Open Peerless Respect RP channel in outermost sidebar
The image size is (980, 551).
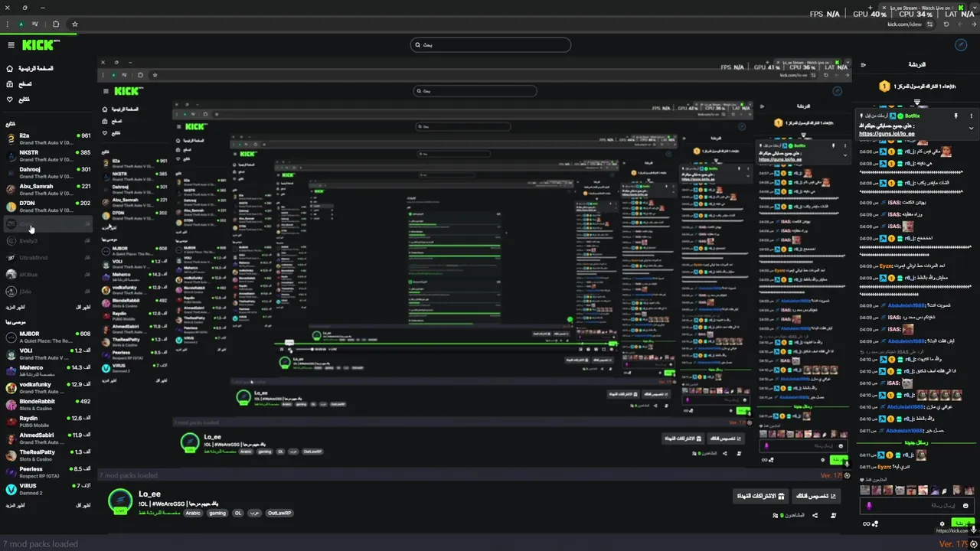[x=48, y=471]
